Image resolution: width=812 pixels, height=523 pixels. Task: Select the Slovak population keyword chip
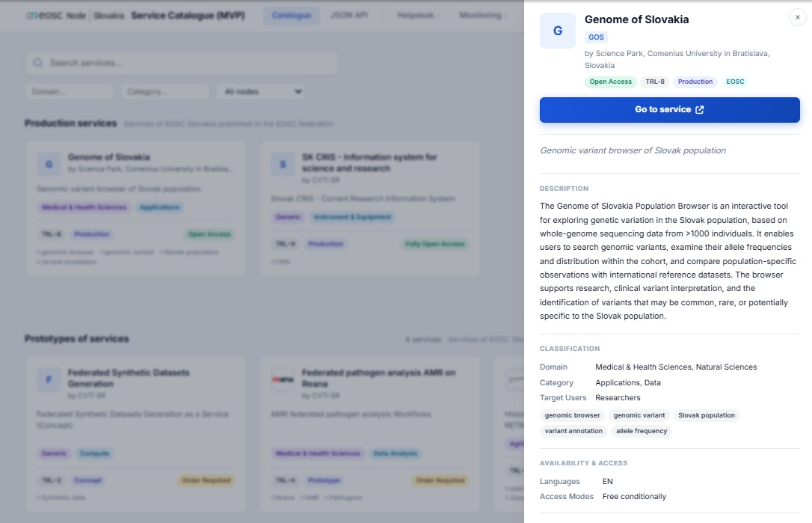coord(707,415)
